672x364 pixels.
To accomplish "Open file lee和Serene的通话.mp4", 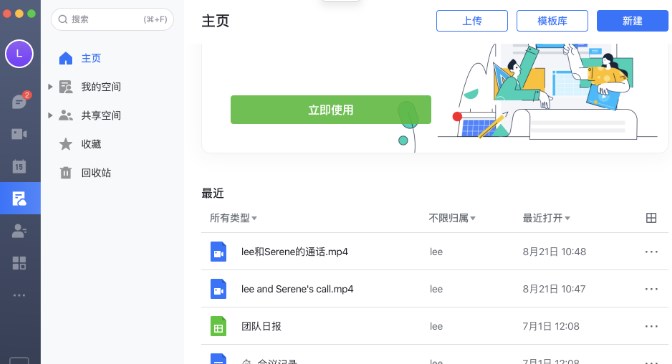I will 294,252.
